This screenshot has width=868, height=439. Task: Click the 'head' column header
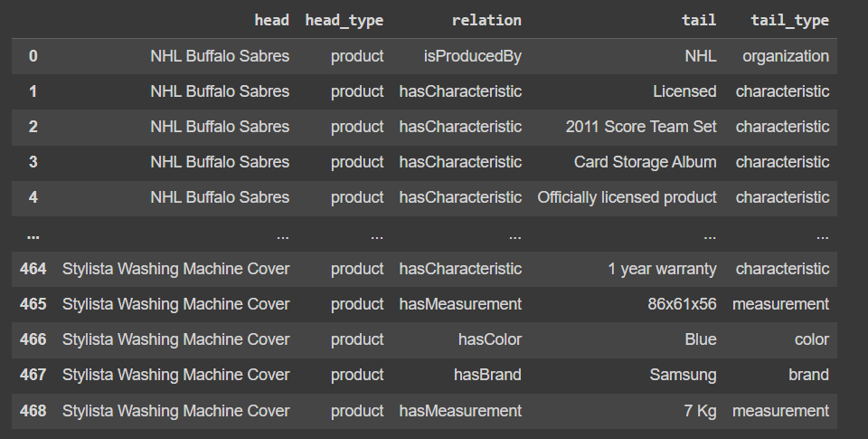click(x=271, y=21)
